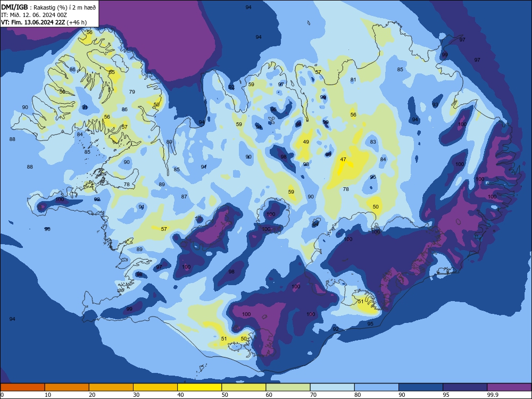Select the dark navy 95–99.9 legend swatch
This screenshot has width=532, height=399.
point(465,387)
